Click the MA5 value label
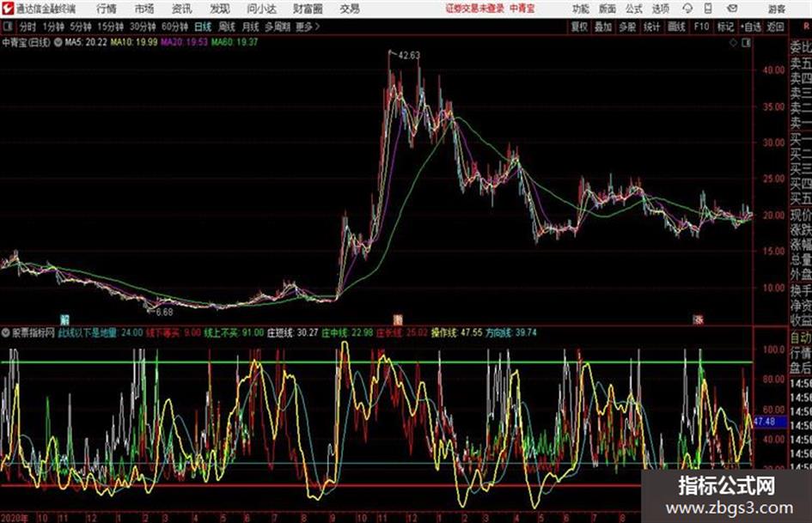Screen dimensions: 812x523 click(x=86, y=42)
